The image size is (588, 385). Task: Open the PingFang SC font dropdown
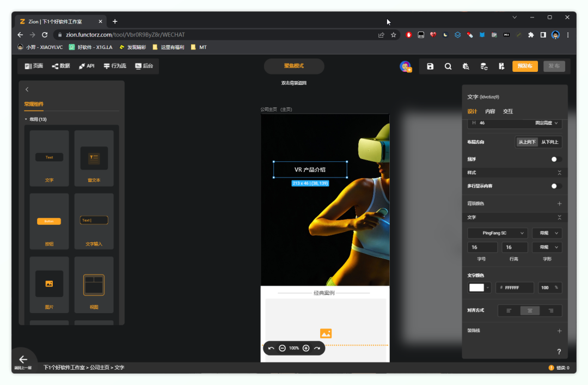click(498, 233)
